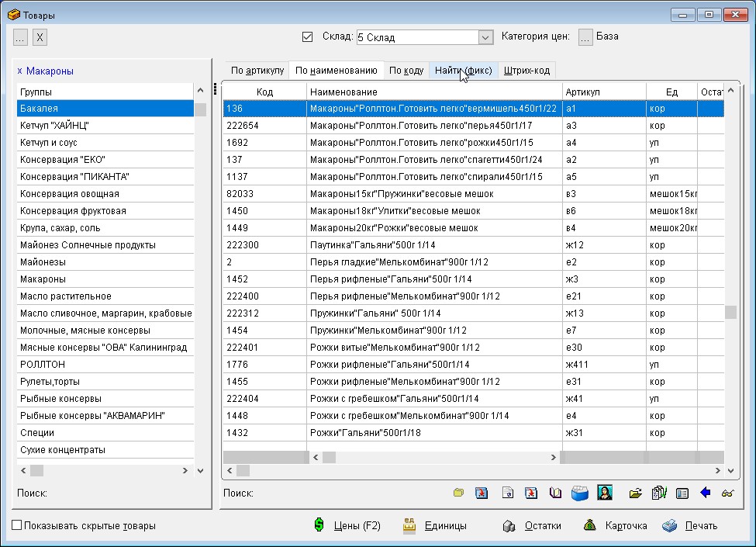756x547 pixels.
Task: Open the Склад dropdown list
Action: [485, 37]
